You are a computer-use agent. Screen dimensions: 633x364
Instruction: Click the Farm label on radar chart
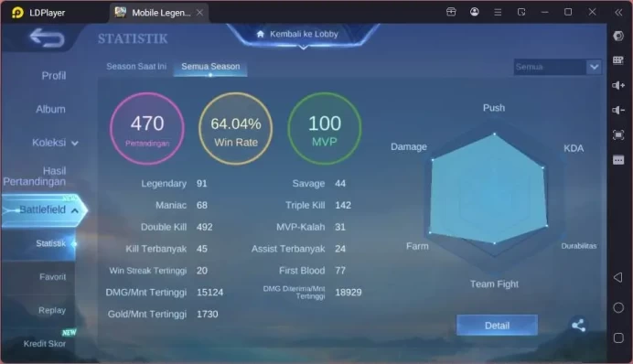[417, 246]
